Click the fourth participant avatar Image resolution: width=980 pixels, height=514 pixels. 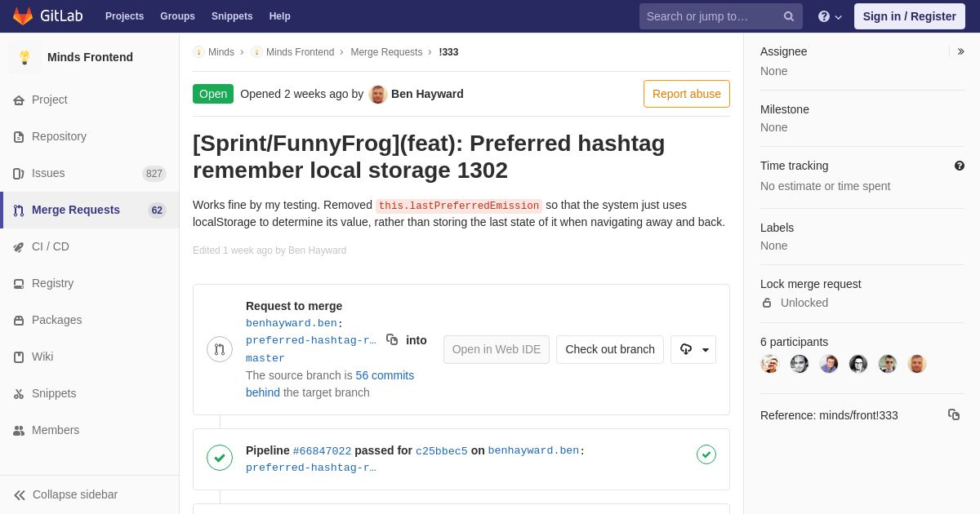pos(858,364)
